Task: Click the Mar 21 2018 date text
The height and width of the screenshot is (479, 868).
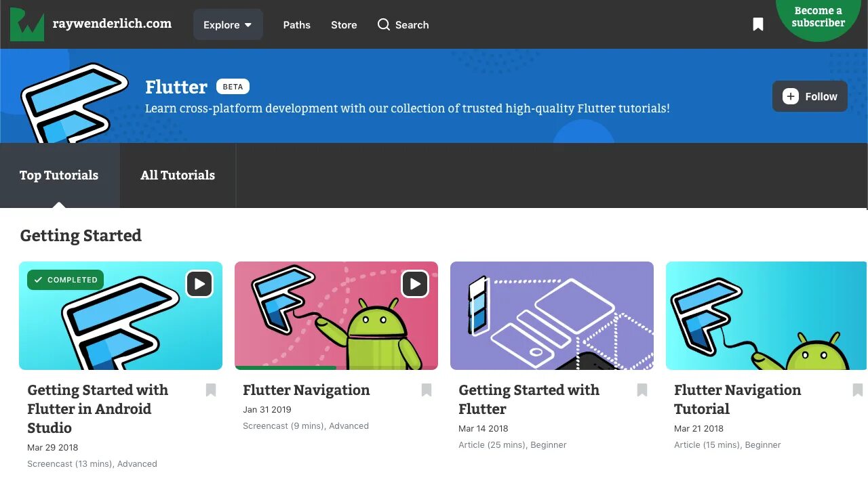Action: (699, 429)
